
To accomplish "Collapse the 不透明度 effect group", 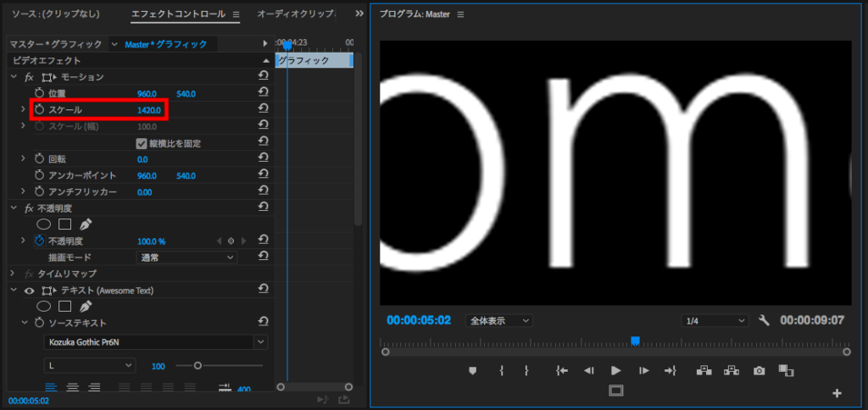I will coord(14,208).
